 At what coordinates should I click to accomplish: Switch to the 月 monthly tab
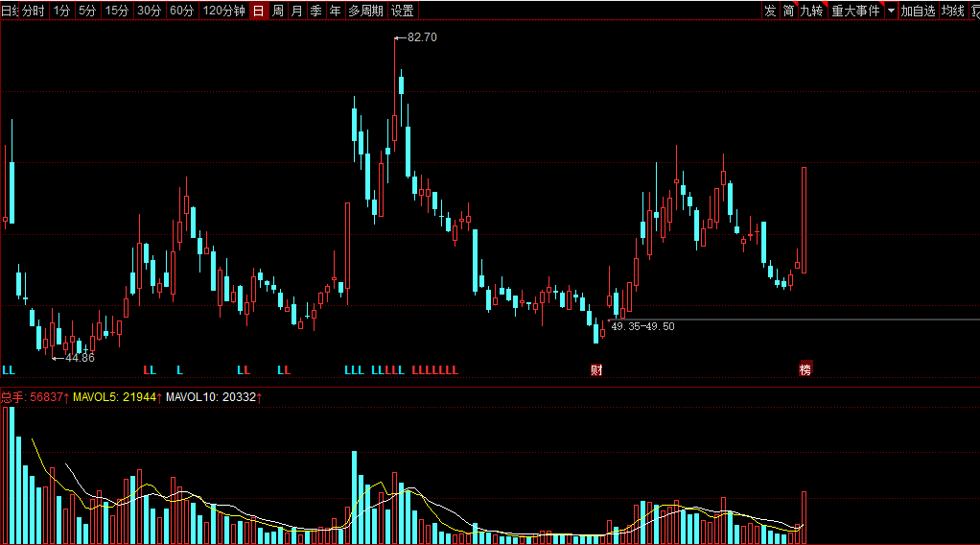coord(297,11)
